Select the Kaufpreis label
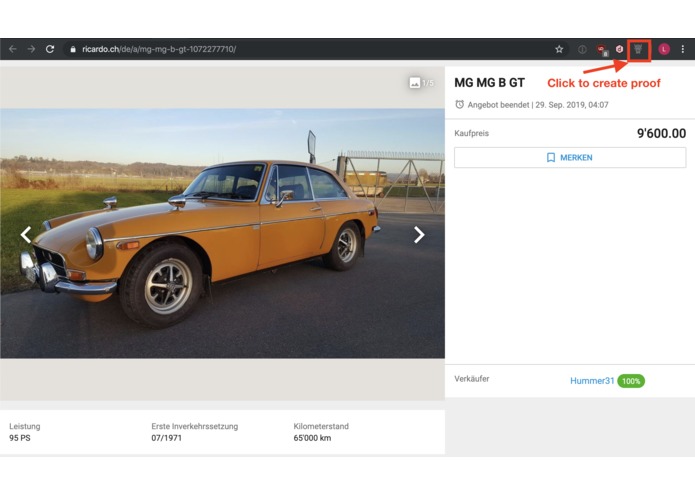Image resolution: width=695 pixels, height=494 pixels. coord(472,133)
